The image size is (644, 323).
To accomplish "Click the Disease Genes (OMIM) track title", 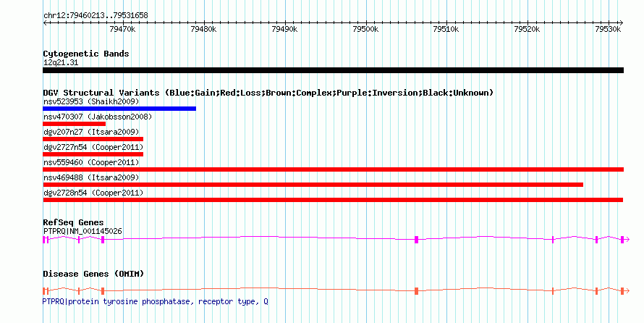I will 93,274.
